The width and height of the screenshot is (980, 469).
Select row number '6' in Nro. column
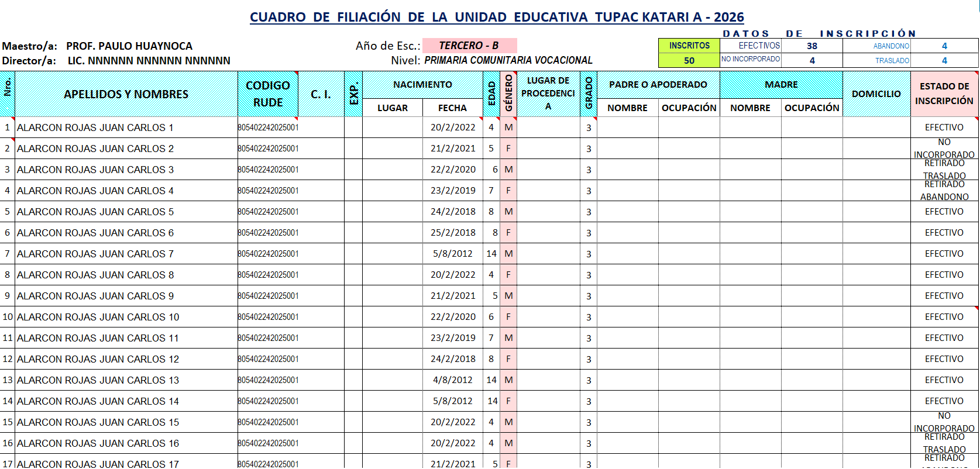(x=7, y=233)
